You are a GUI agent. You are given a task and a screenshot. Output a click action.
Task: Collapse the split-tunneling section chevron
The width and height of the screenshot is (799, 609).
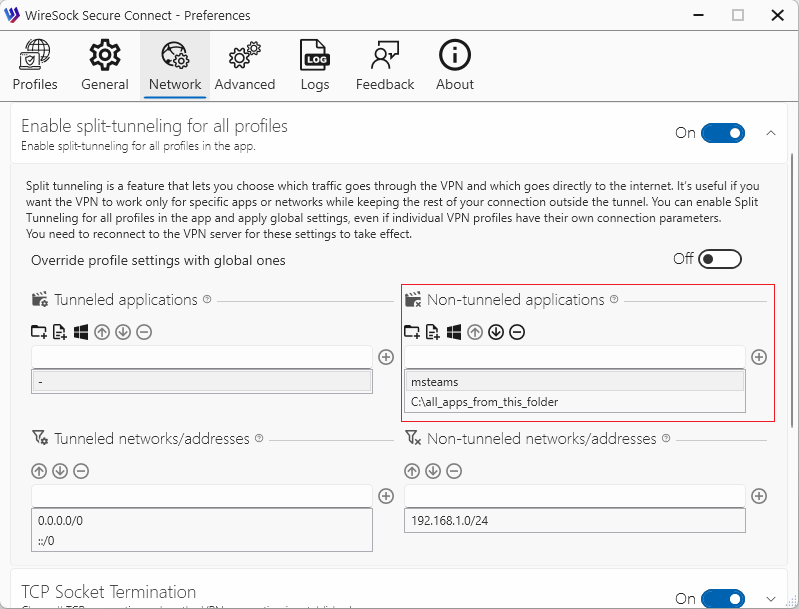click(x=770, y=133)
